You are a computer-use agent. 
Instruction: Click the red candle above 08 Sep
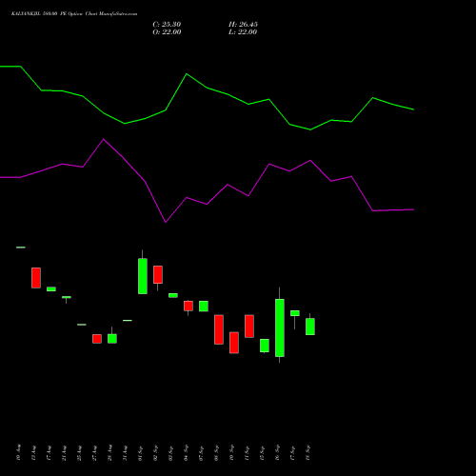pos(219,329)
